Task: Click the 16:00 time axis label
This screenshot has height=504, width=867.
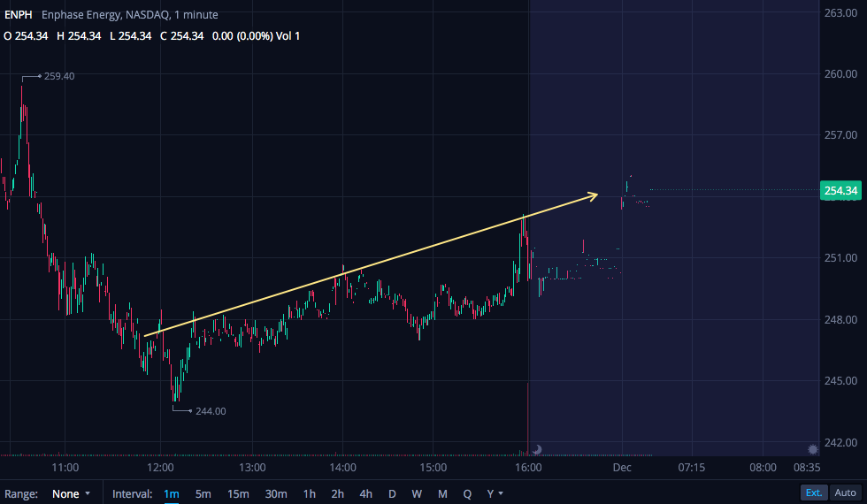Action: 528,468
